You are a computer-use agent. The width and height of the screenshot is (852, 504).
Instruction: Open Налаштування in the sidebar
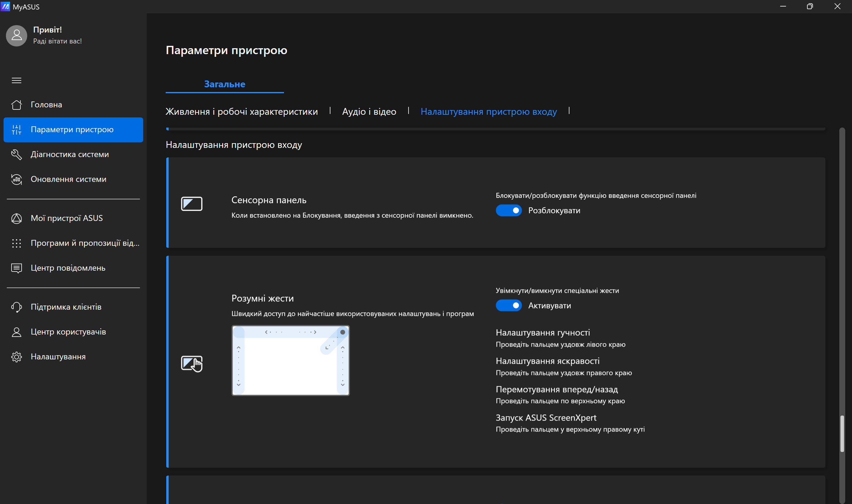point(73,357)
